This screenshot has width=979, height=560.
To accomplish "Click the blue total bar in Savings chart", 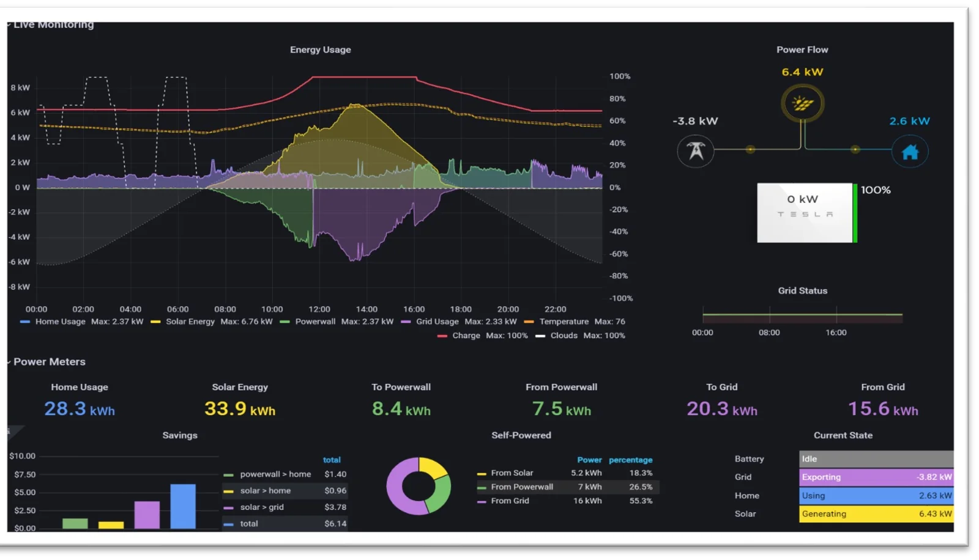I will (183, 506).
